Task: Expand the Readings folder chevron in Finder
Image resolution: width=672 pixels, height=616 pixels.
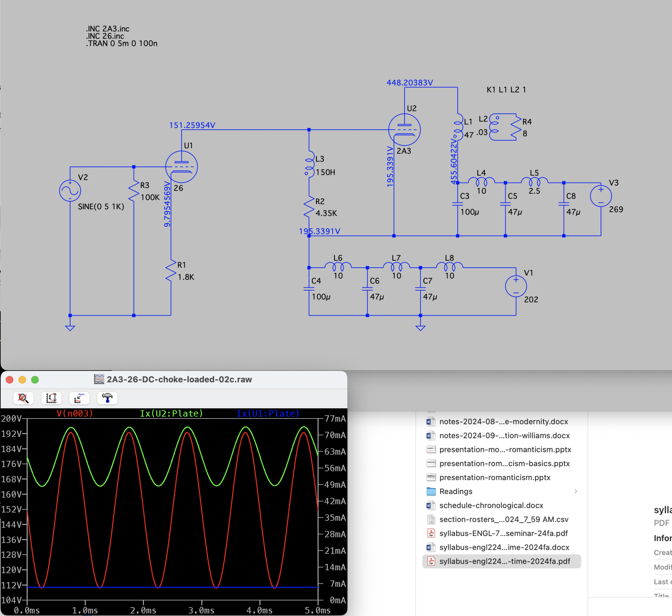Action: point(576,491)
